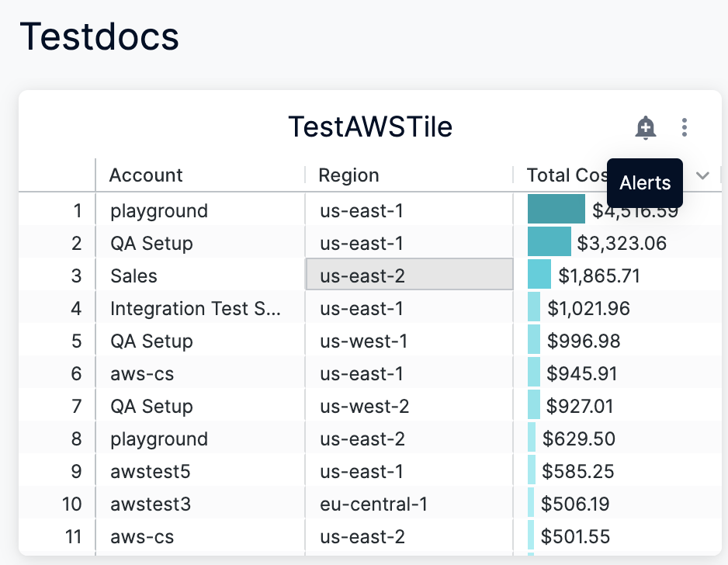The height and width of the screenshot is (565, 728).
Task: Select row number 7
Action: (x=76, y=407)
